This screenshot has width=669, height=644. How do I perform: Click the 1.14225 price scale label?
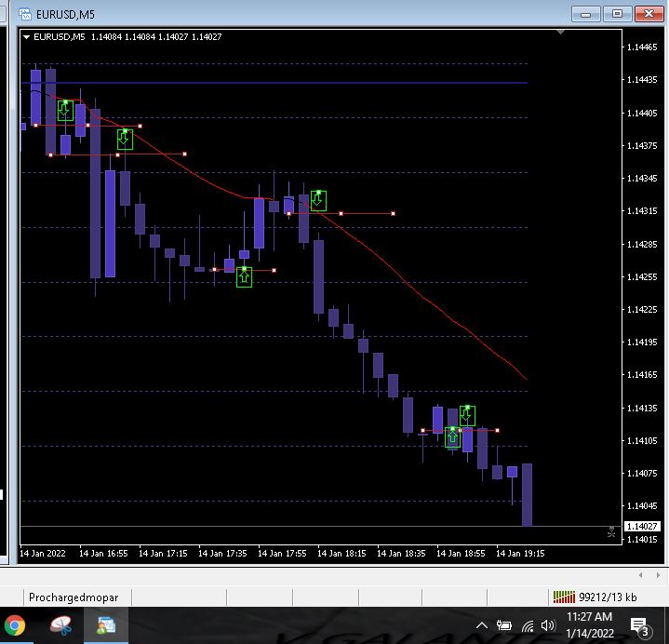click(642, 309)
